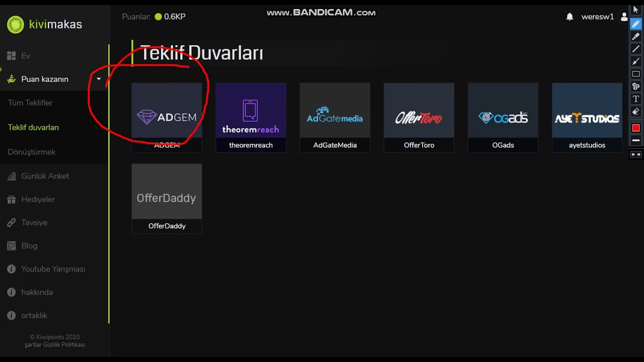Open the şartlar link in footer

(x=33, y=345)
